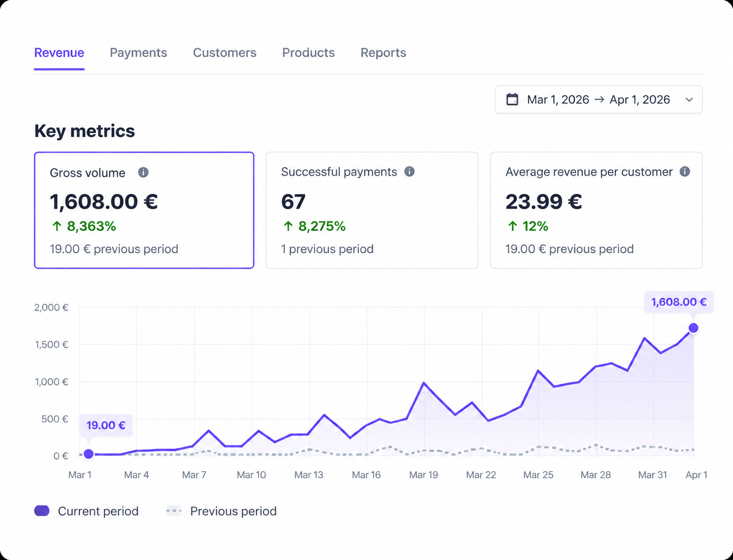Click the 1,608.00 € chart tooltip label
This screenshot has width=733, height=560.
click(x=678, y=302)
